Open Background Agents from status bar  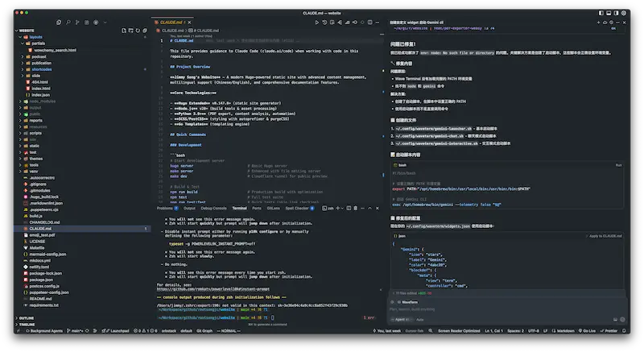(44, 330)
